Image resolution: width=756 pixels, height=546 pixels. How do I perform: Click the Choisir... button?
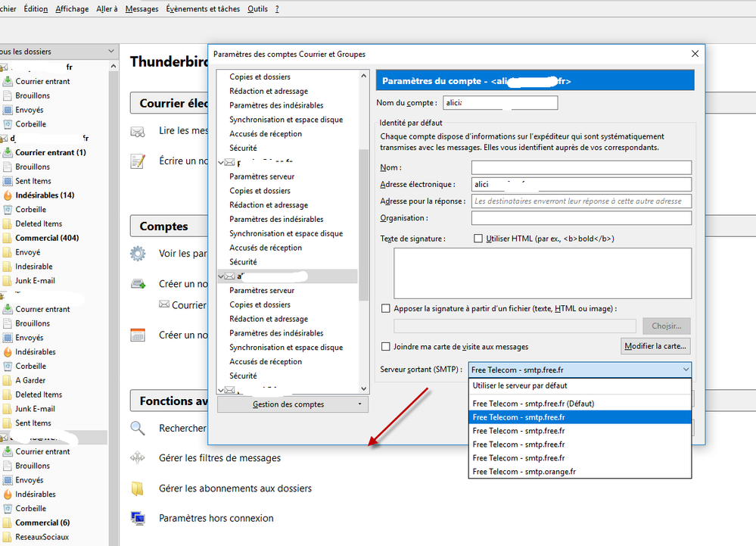tap(666, 326)
